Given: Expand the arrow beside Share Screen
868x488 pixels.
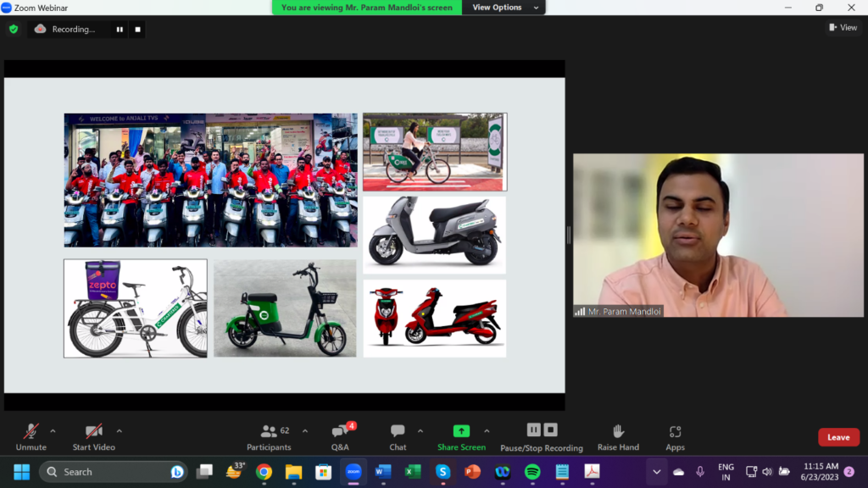Looking at the screenshot, I should click(x=487, y=430).
